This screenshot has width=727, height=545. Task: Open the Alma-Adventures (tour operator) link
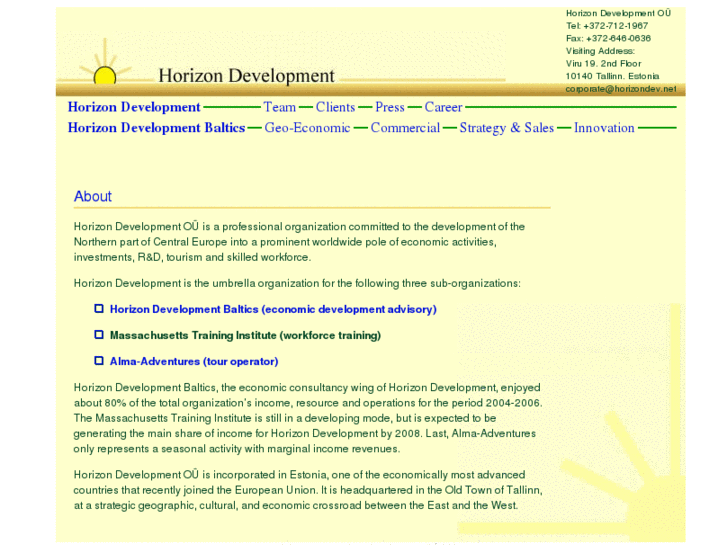coord(194,361)
